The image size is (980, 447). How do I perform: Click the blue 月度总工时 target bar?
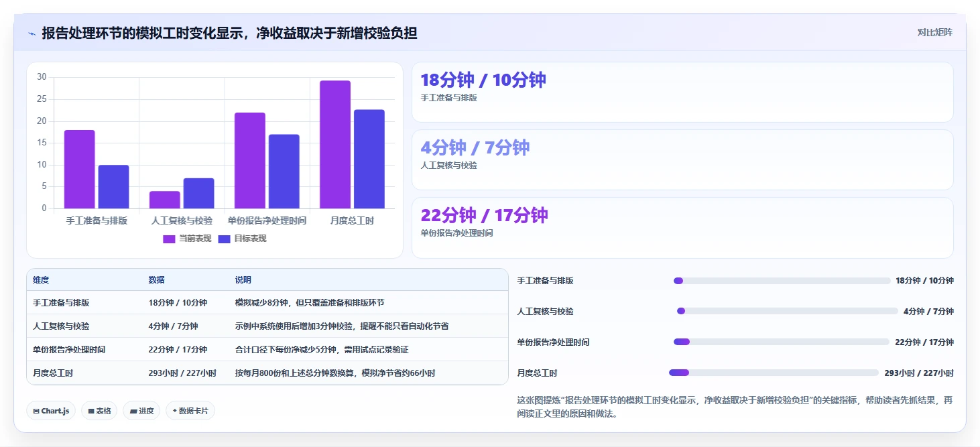point(369,159)
